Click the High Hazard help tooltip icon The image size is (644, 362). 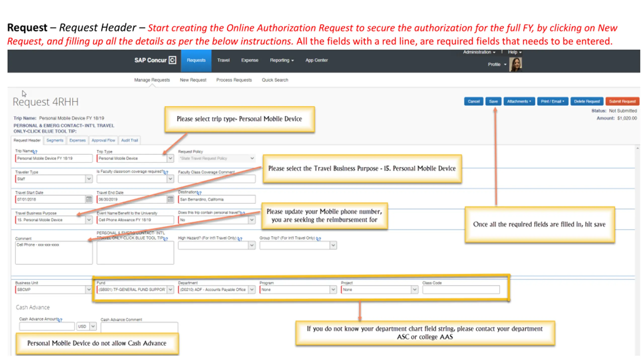(240, 239)
